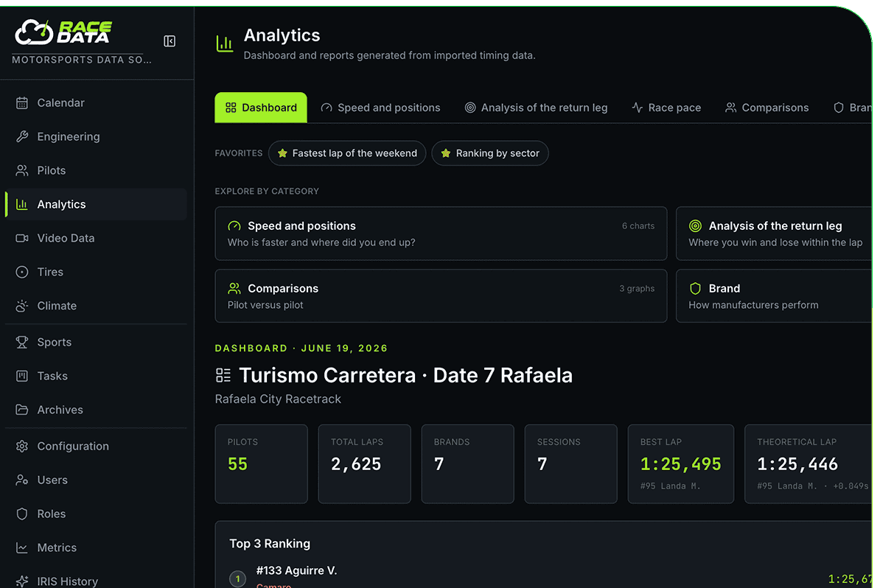Click the Race Data logo
The width and height of the screenshot is (880, 588).
click(63, 32)
